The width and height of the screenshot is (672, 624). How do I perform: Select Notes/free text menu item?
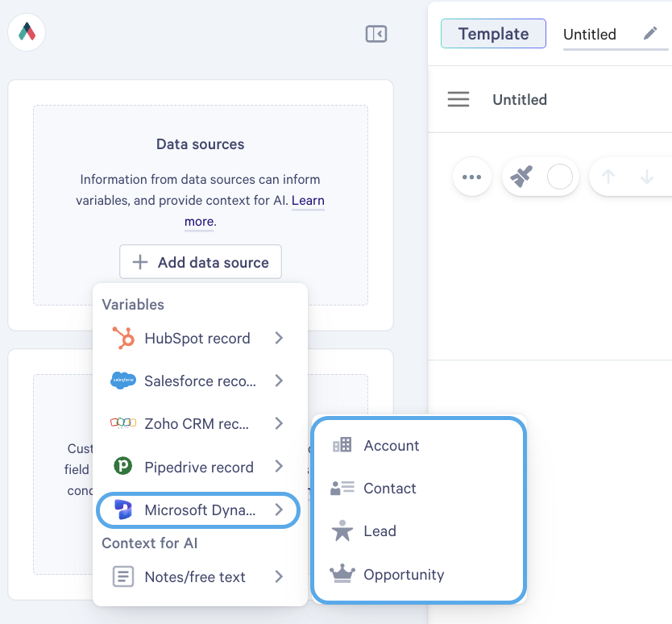point(198,576)
